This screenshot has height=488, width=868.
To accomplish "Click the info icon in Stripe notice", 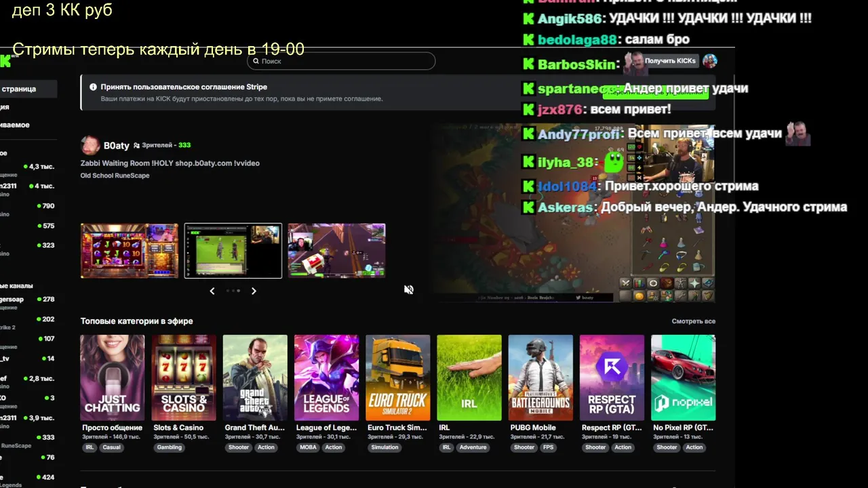I will point(92,87).
